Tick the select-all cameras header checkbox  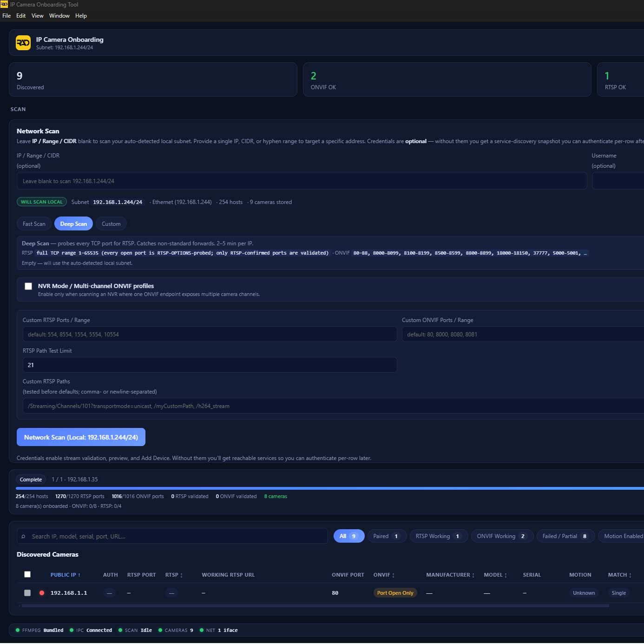coord(27,574)
